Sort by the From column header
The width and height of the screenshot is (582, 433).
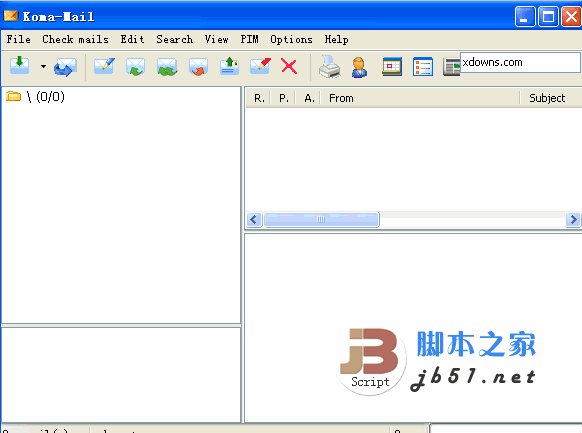[420, 98]
